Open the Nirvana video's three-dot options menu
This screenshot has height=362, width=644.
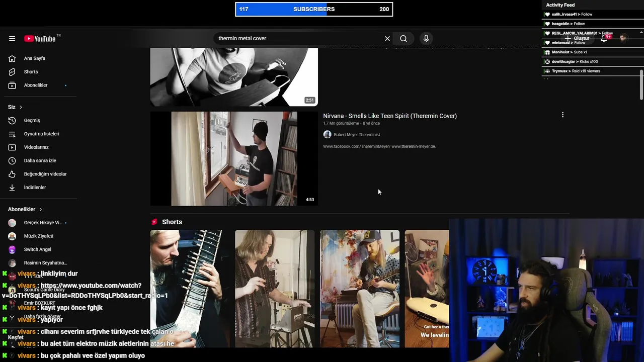562,115
